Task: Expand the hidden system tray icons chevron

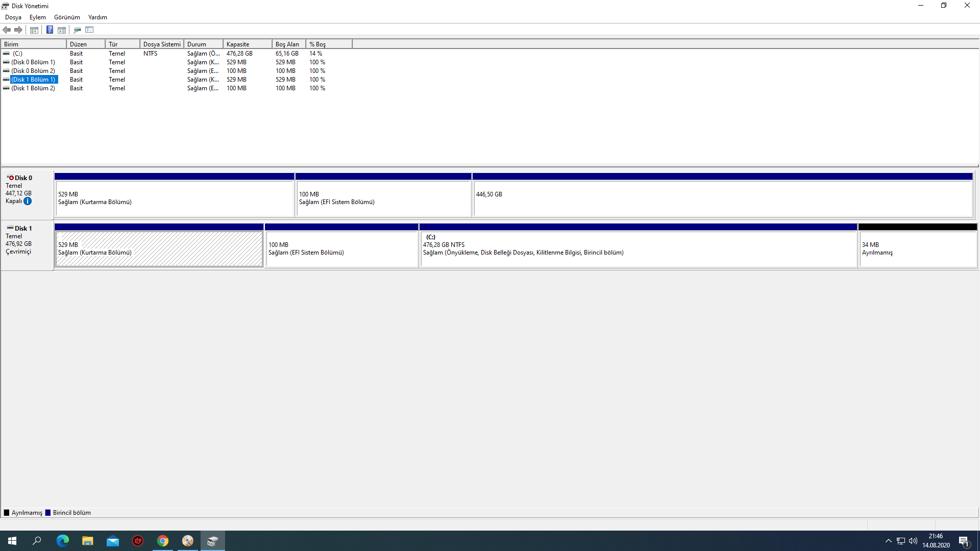Action: [x=889, y=541]
